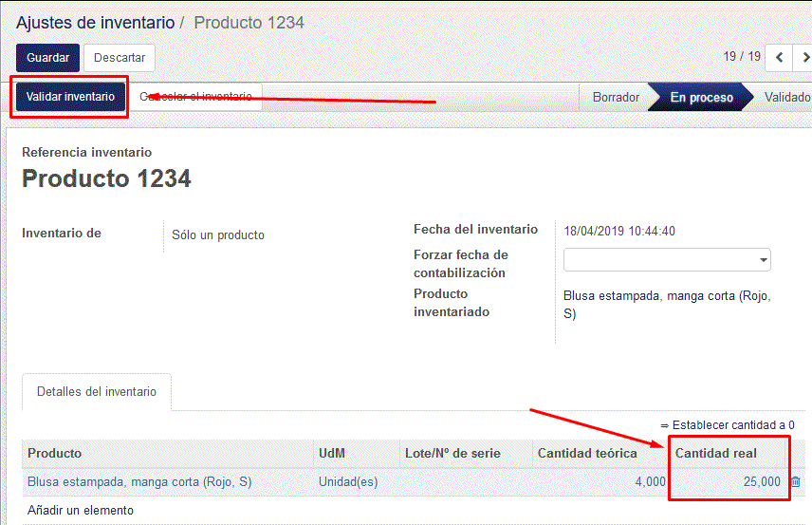Click the Producto 1234 reference title
812x525 pixels.
[x=106, y=178]
